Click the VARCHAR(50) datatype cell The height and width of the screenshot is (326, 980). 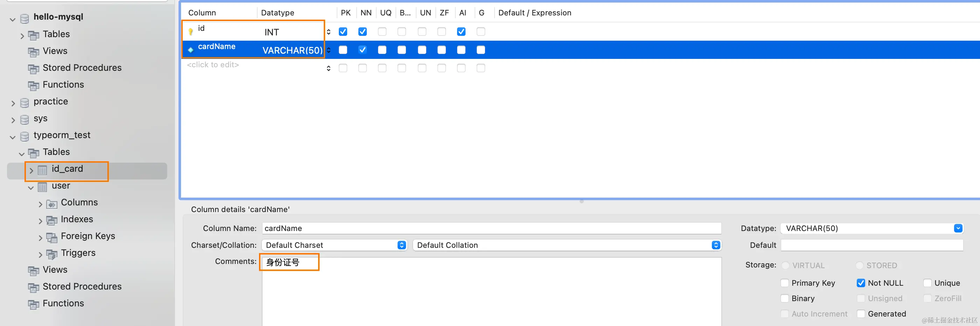(292, 50)
